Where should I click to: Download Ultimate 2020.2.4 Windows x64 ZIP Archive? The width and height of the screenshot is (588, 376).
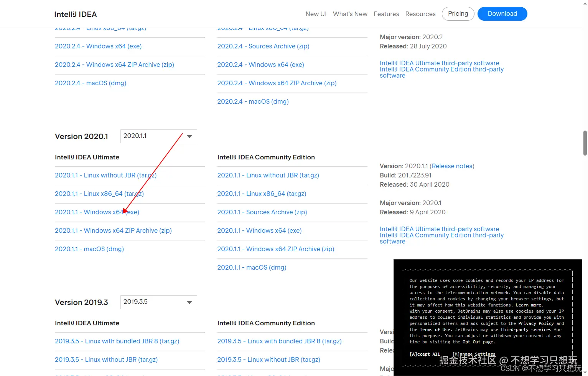point(114,65)
